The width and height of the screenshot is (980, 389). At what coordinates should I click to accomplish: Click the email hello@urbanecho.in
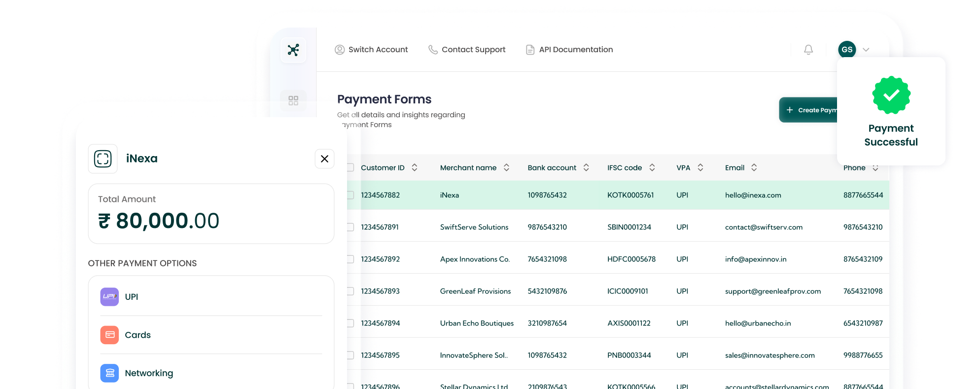click(x=758, y=324)
